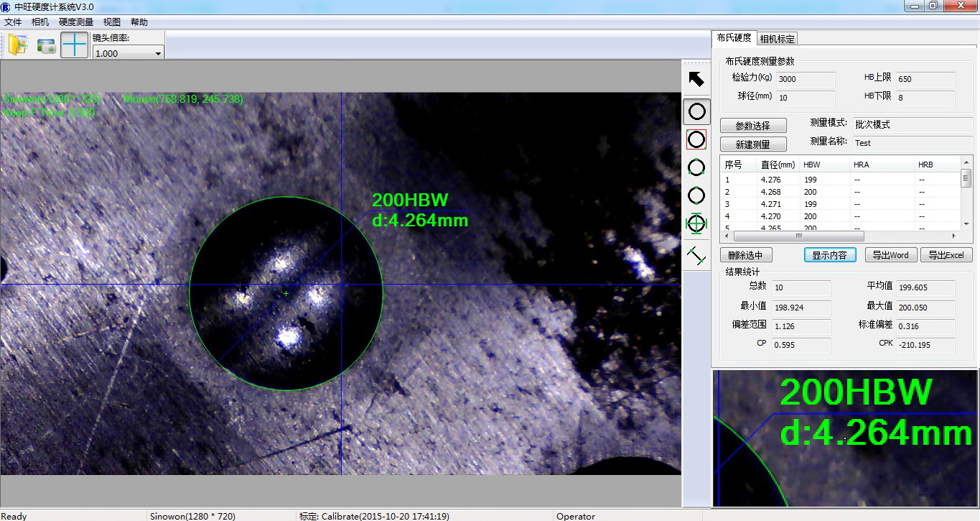
Task: Select the crosshair circle caliper tool
Action: coord(696,223)
